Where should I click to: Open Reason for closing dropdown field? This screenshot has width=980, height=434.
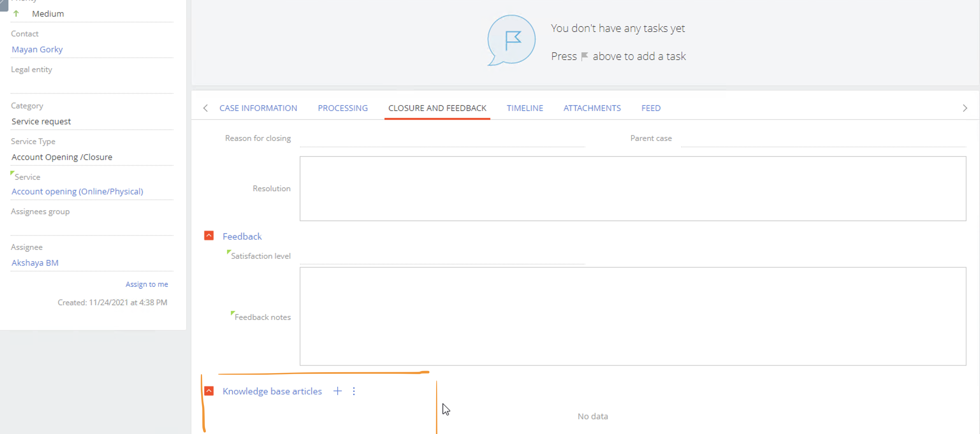[x=442, y=139]
